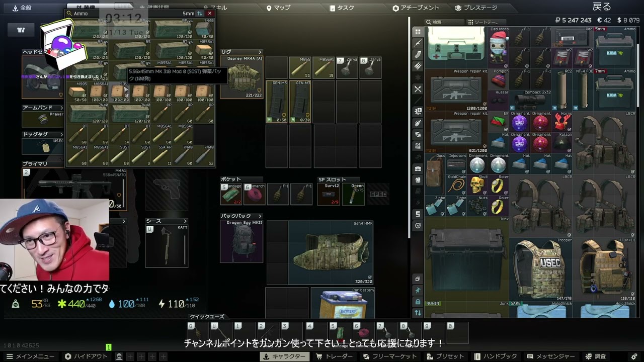
Task: Click the player avatar icon in bottom bar
Action: [119, 356]
